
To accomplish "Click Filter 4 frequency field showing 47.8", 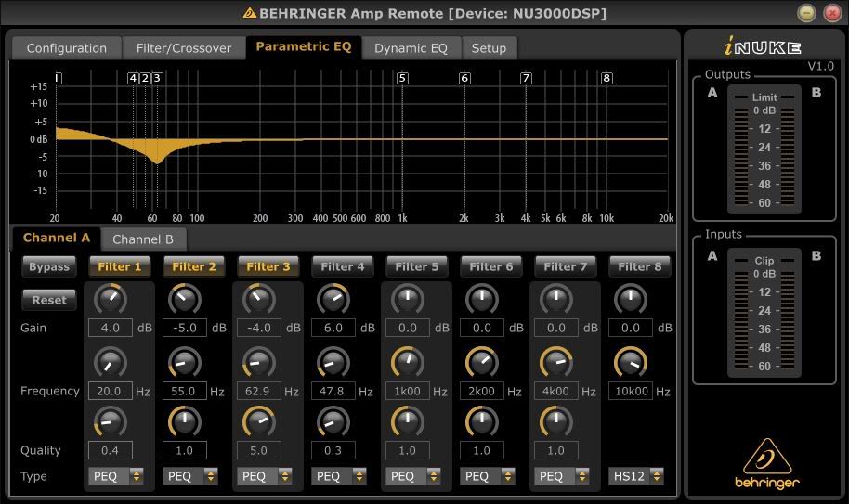I will point(333,391).
